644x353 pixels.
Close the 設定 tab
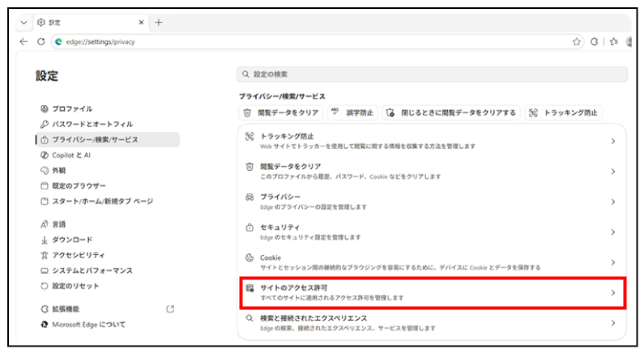click(141, 22)
